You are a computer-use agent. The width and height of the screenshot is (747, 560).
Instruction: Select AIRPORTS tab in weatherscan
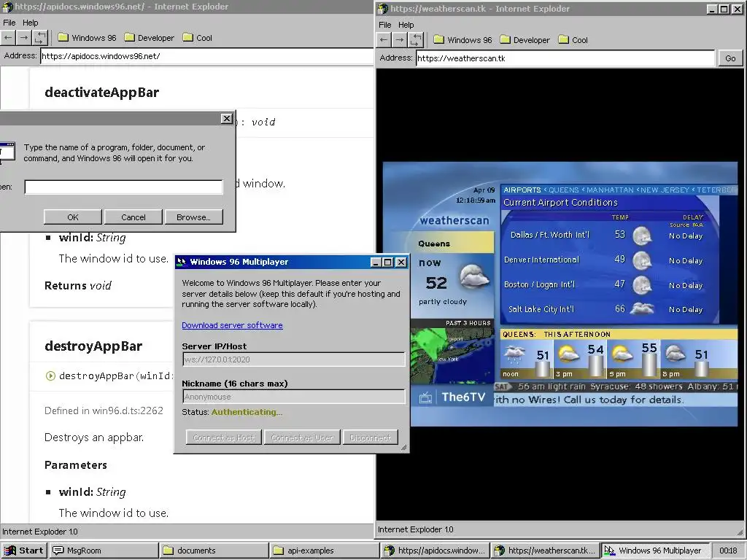(522, 190)
